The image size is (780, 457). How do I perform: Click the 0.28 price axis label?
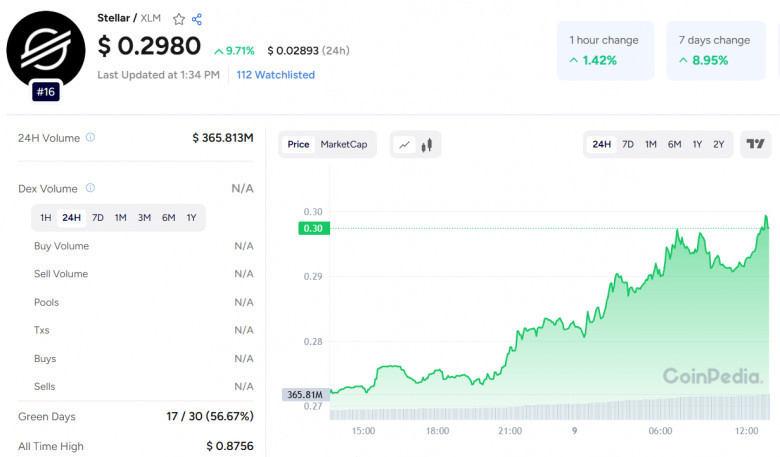point(313,341)
